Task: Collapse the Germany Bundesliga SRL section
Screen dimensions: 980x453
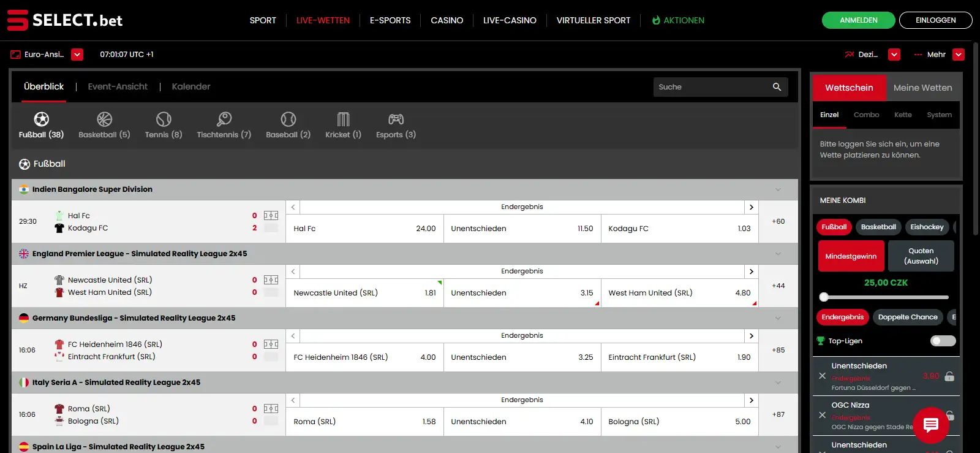Action: [778, 318]
